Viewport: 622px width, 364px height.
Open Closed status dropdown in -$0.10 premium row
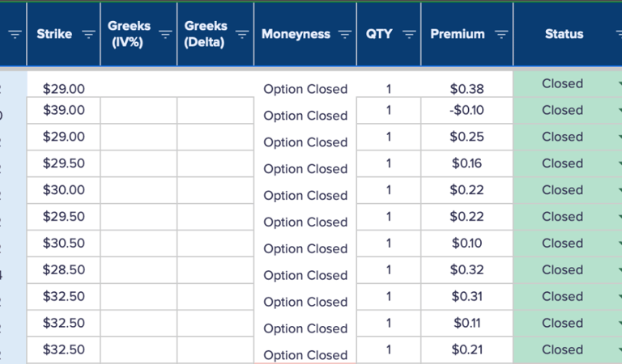click(x=618, y=111)
